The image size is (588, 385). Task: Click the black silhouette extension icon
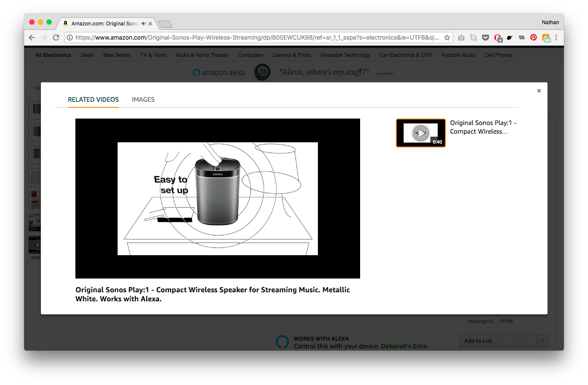[x=510, y=38]
